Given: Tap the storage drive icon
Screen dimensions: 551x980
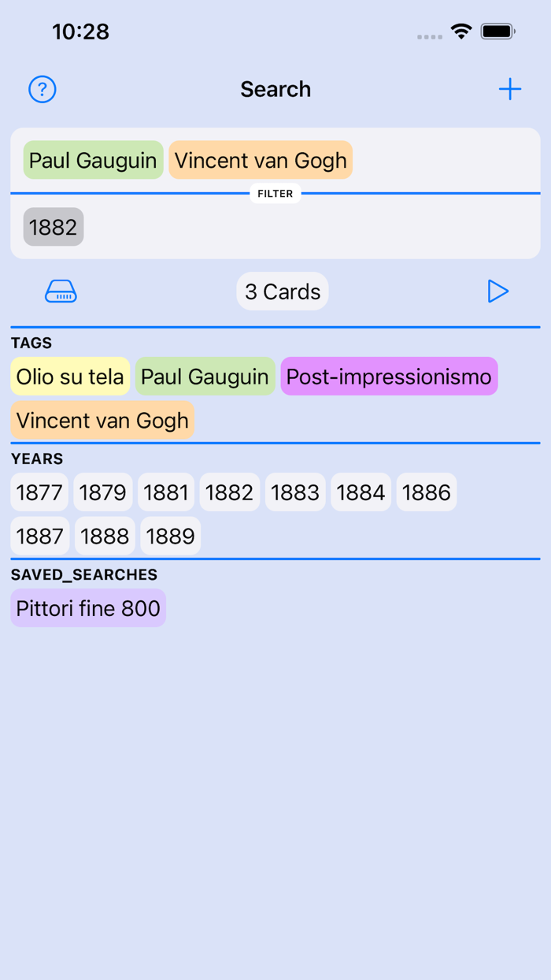Looking at the screenshot, I should click(61, 291).
